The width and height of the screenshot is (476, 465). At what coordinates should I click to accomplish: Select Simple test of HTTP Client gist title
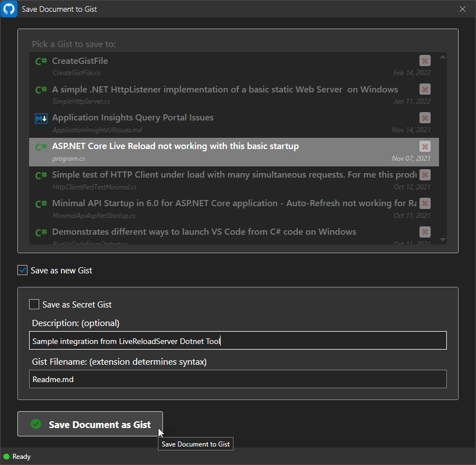click(x=234, y=175)
